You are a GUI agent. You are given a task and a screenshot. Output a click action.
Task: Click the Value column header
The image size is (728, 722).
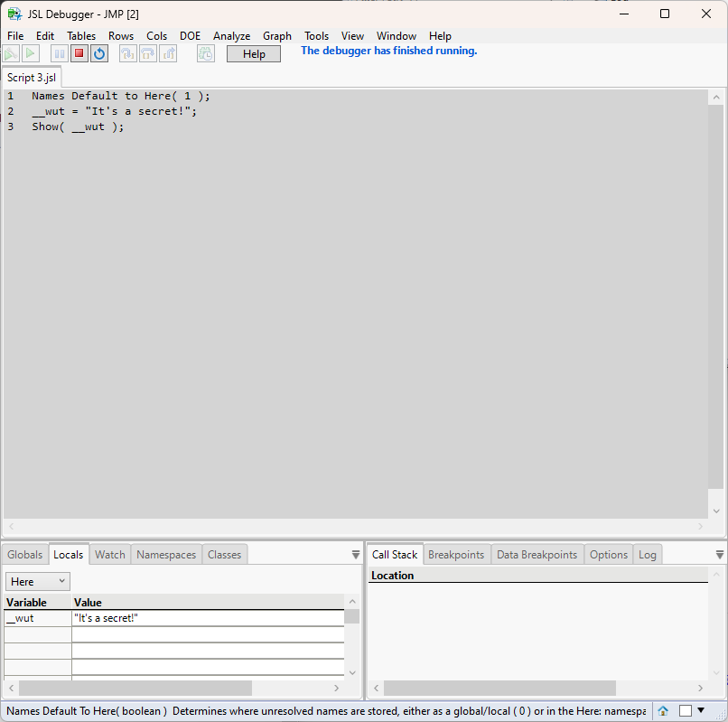click(x=208, y=602)
